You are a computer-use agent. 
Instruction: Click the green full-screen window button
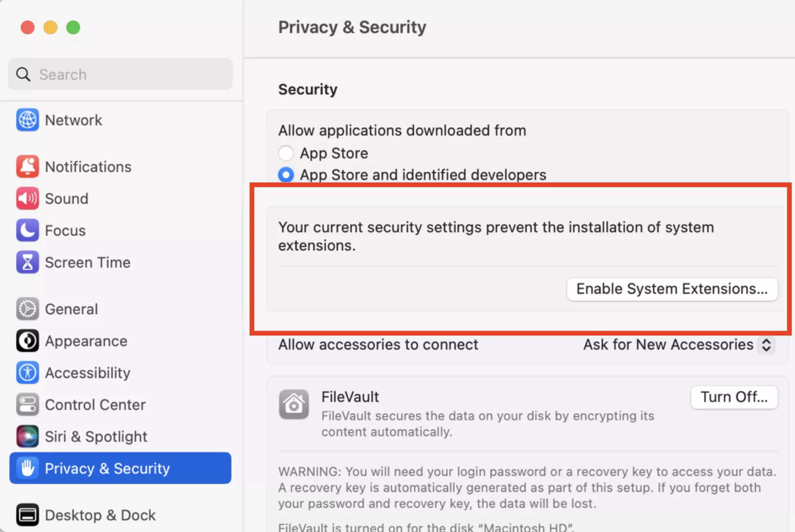pyautogui.click(x=73, y=28)
